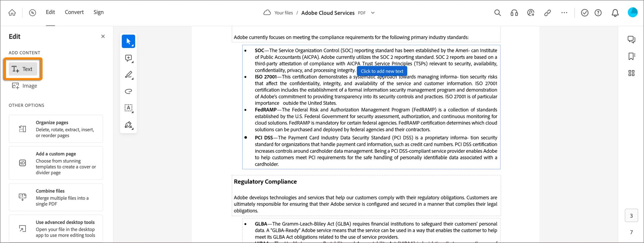
Task: Select the text box selection tool
Action: [x=128, y=108]
